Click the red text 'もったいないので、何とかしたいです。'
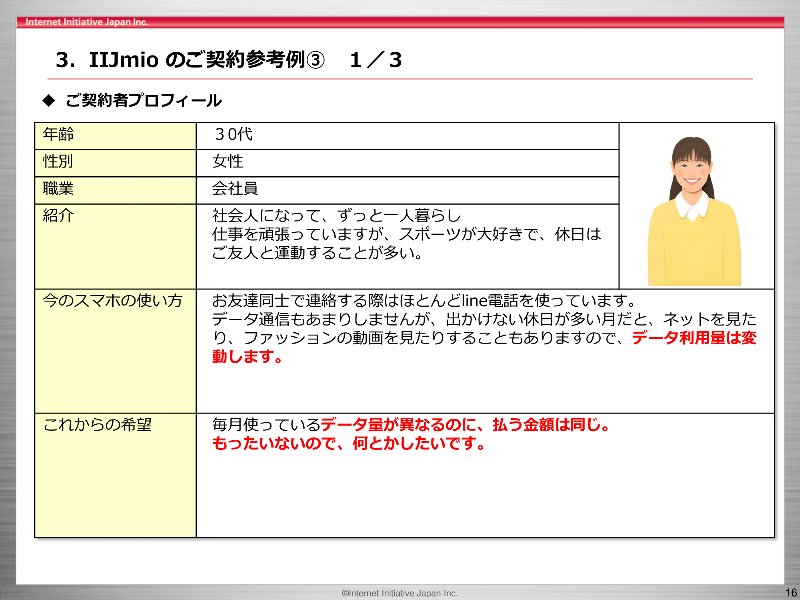The height and width of the screenshot is (600, 800). (x=349, y=443)
